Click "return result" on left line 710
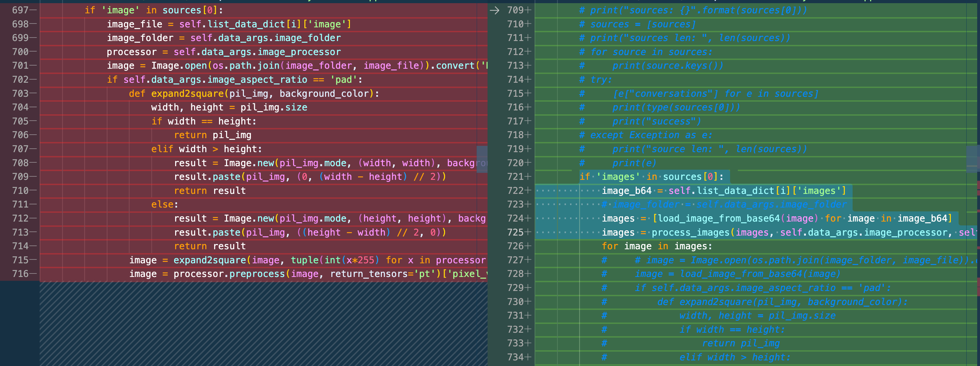The image size is (980, 366). point(210,191)
